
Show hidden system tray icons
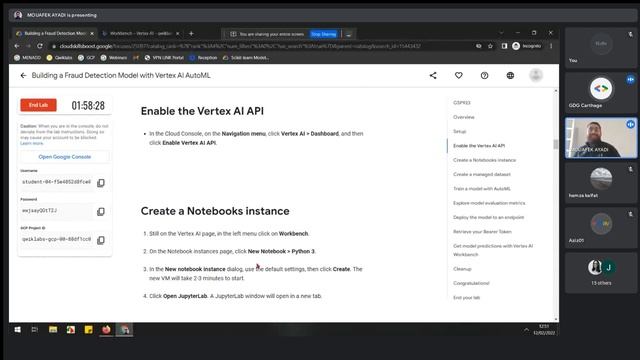pyautogui.click(x=527, y=330)
